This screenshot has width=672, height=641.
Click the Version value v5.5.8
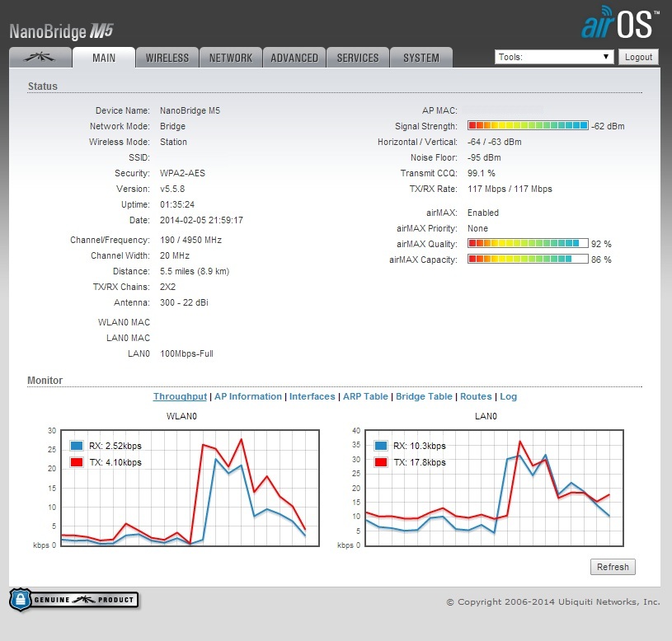(x=172, y=189)
